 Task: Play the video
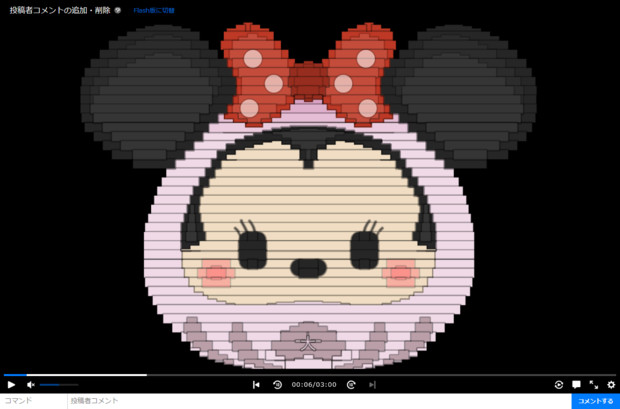[x=11, y=384]
